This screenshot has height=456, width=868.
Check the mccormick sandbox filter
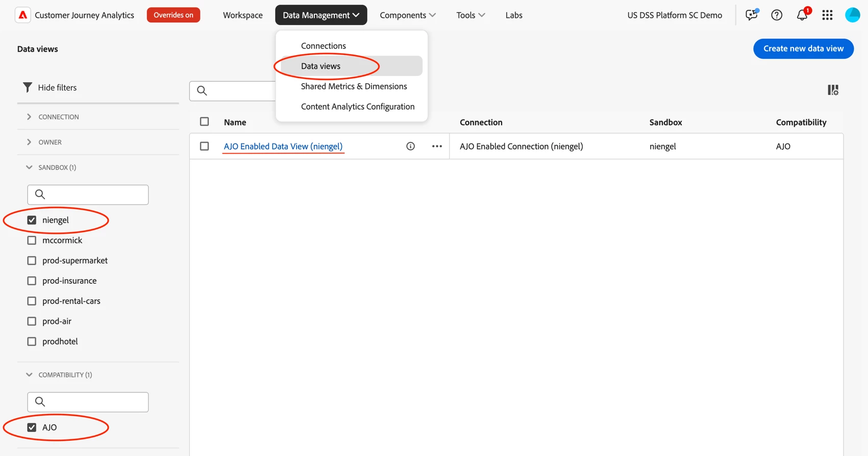pos(32,240)
